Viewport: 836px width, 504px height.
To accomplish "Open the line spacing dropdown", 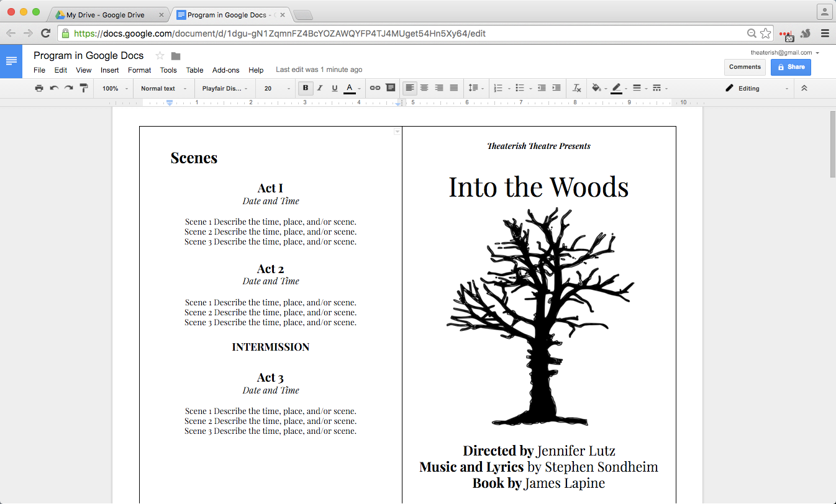I will pyautogui.click(x=476, y=88).
